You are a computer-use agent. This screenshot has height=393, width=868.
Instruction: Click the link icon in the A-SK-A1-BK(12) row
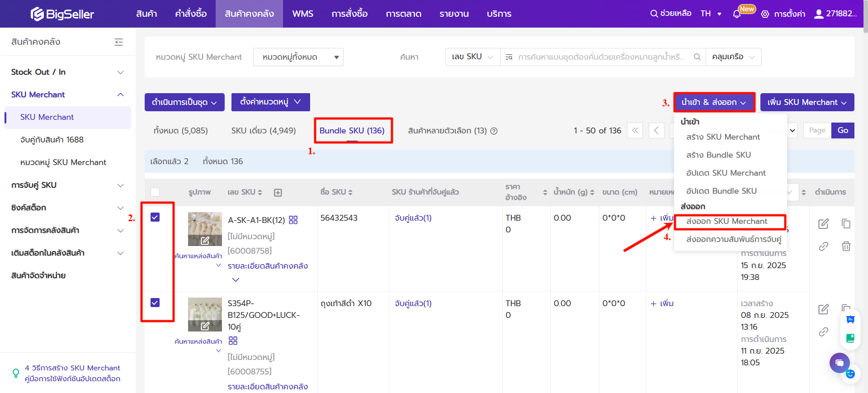pyautogui.click(x=824, y=246)
